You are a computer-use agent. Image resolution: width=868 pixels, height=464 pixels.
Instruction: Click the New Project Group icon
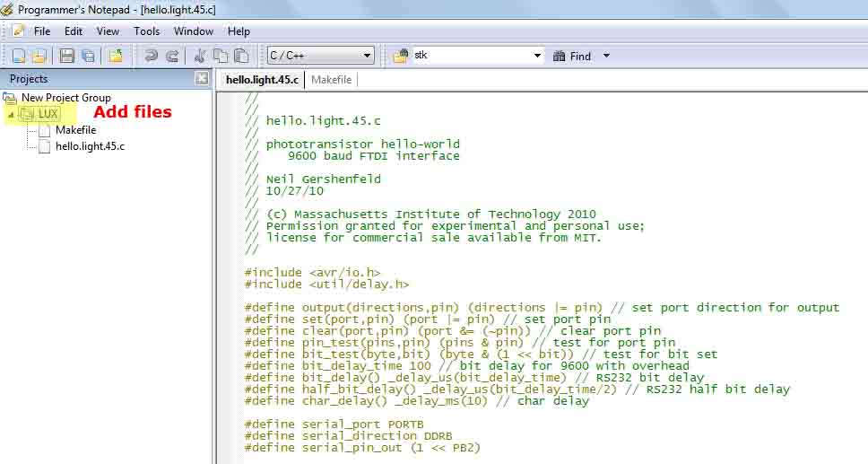coord(9,98)
